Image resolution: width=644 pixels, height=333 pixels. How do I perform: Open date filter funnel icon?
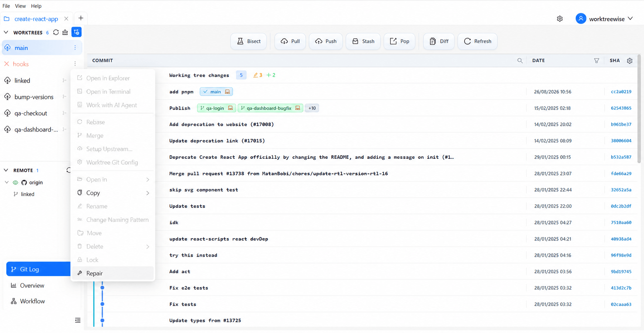coord(596,61)
